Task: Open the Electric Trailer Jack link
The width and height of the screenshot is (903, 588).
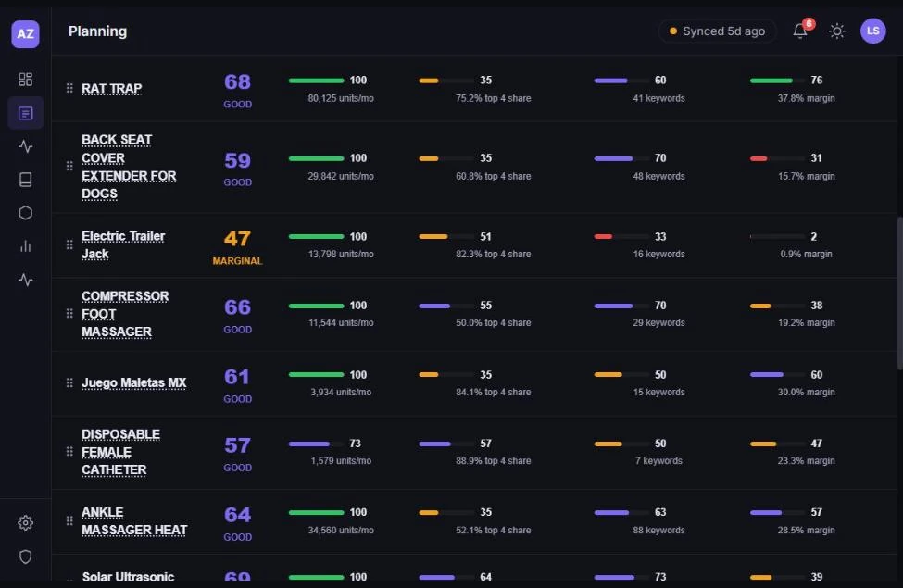Action: pyautogui.click(x=122, y=244)
